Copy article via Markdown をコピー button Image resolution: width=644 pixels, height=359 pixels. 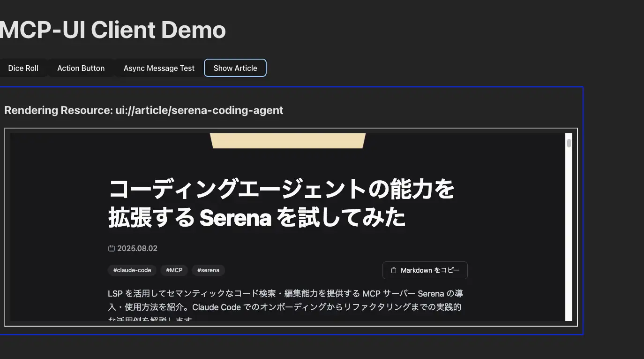(425, 270)
